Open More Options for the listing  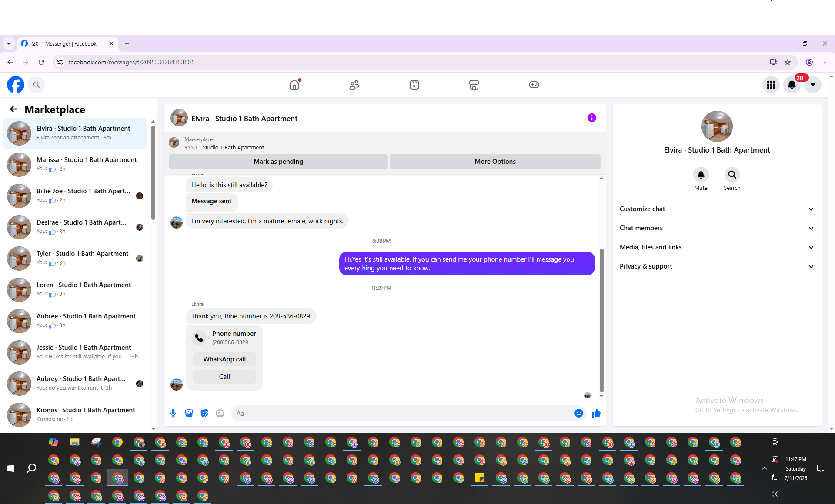(x=495, y=162)
